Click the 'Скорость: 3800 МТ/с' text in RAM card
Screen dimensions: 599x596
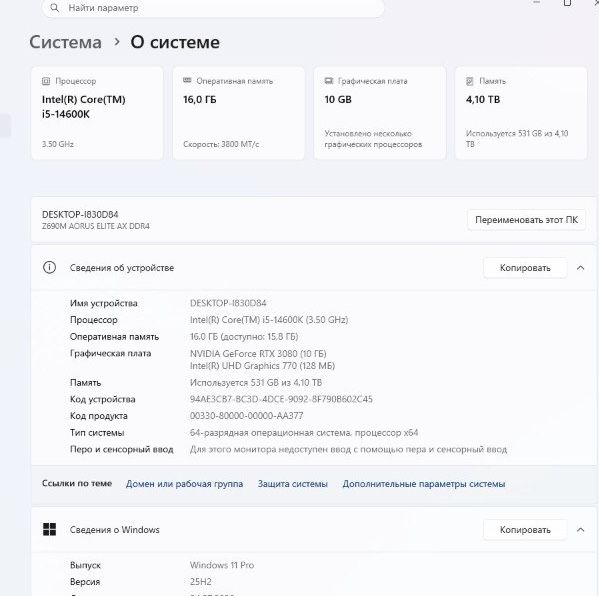pos(221,144)
